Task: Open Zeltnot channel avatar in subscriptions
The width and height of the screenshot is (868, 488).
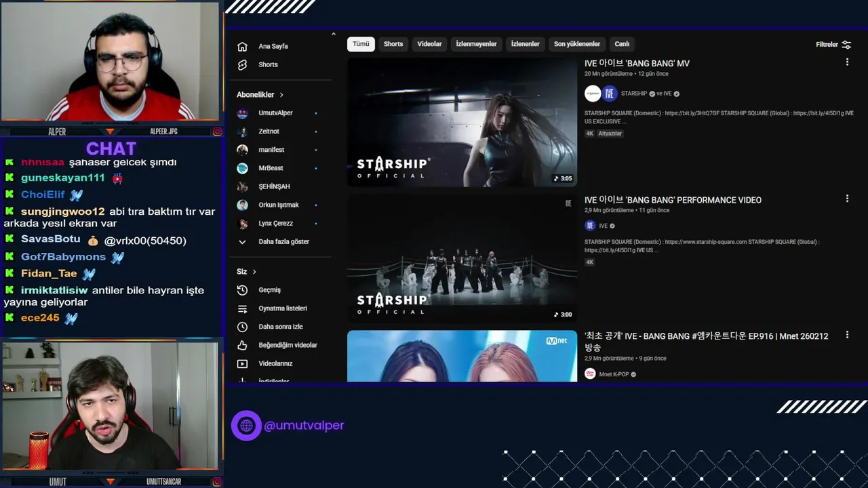Action: [x=242, y=131]
